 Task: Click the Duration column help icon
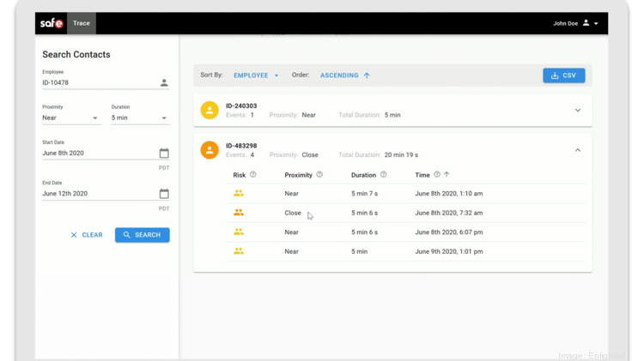point(383,175)
